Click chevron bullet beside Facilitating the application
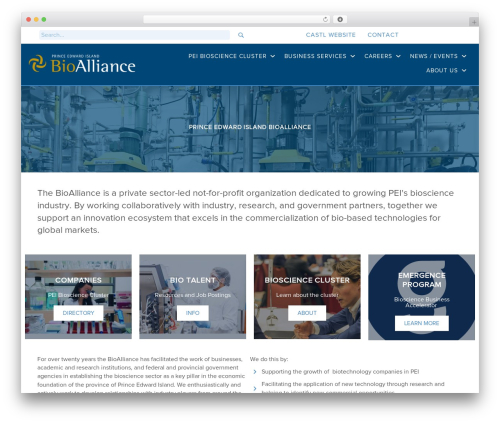The height and width of the screenshot is (423, 500). 255,388
